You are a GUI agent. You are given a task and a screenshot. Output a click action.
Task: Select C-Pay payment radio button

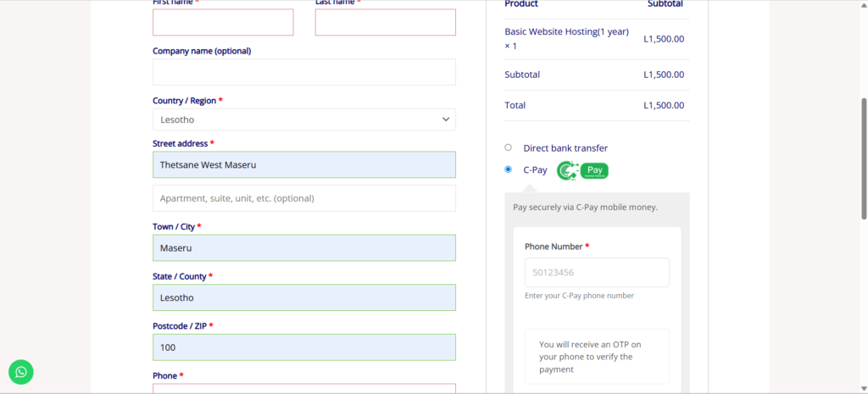pos(508,169)
